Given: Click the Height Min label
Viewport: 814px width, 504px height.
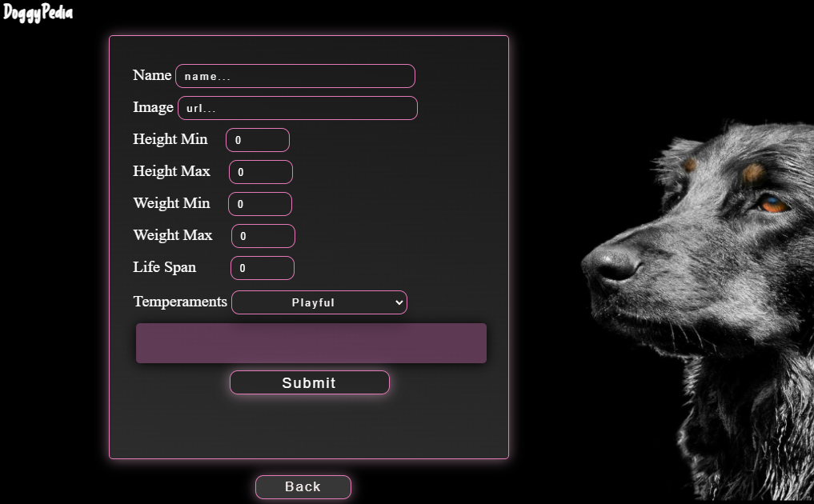Looking at the screenshot, I should (x=170, y=140).
